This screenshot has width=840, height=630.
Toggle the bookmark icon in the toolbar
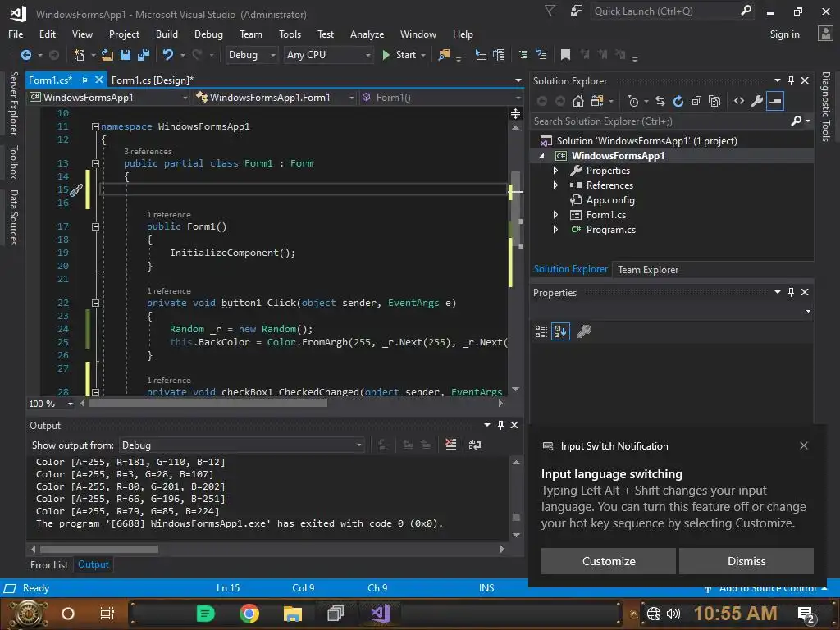[565, 55]
